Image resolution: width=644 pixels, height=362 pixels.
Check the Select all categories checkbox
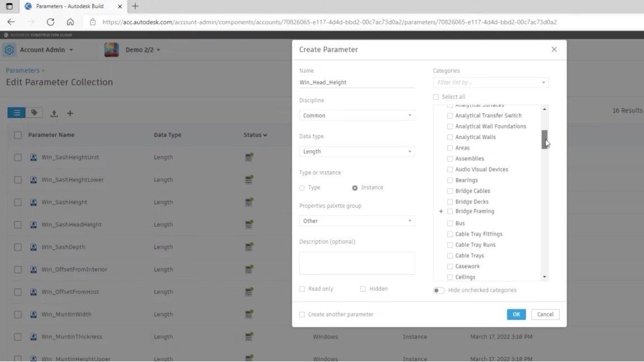click(x=436, y=97)
